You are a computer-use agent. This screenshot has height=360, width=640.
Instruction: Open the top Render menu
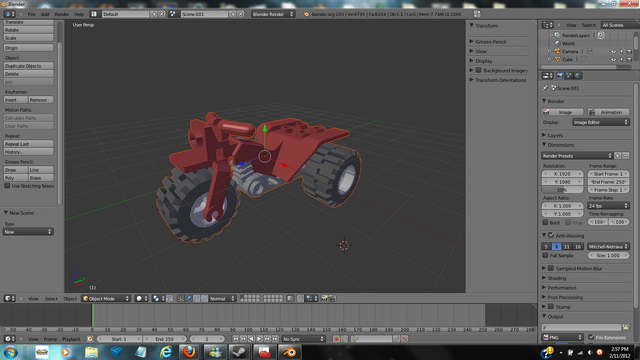tap(62, 14)
